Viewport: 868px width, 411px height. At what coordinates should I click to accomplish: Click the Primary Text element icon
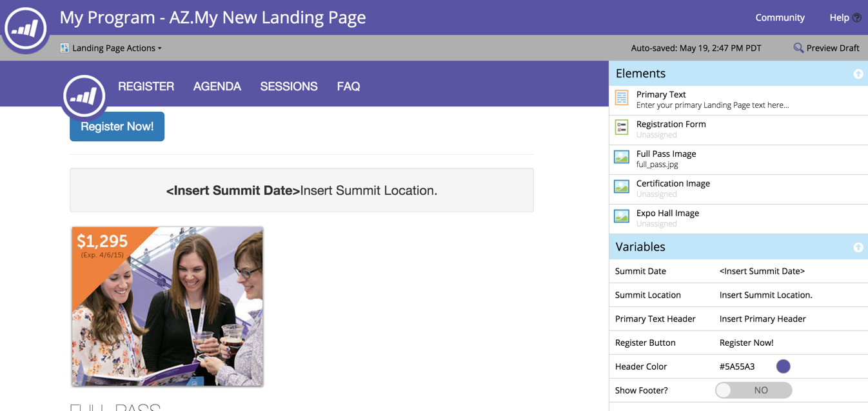[x=622, y=97]
